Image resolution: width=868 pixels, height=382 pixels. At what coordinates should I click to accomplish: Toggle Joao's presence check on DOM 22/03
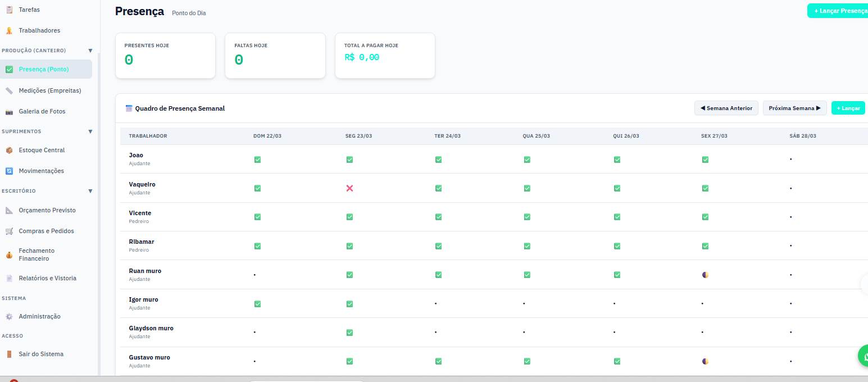257,160
